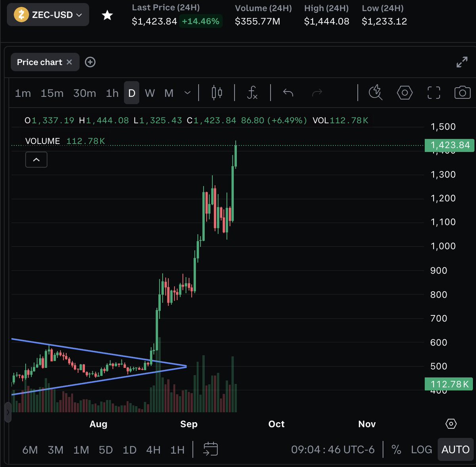Close the Price chart tab
Viewport: 476px width, 467px height.
coord(69,62)
